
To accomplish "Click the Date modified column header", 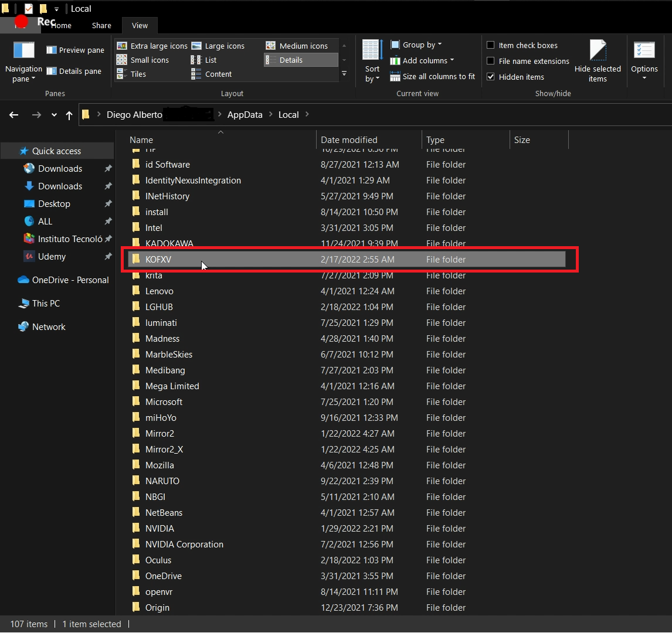I will pos(349,140).
